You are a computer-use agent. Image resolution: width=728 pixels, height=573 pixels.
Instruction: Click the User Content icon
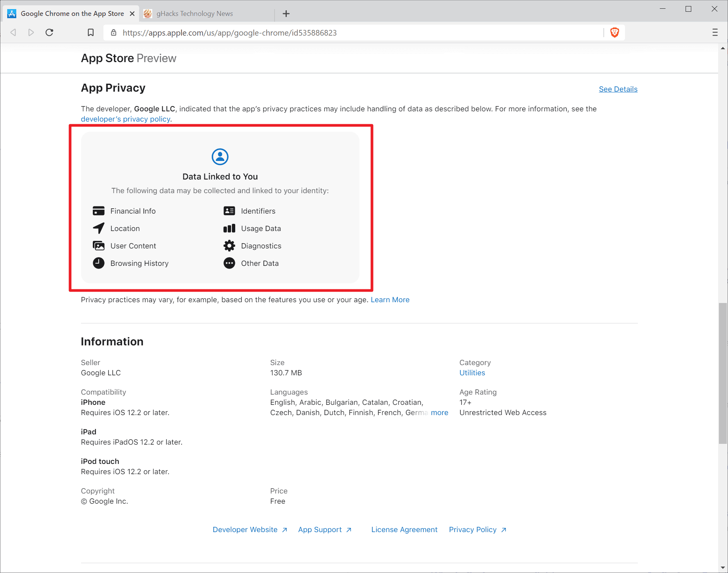coord(99,245)
